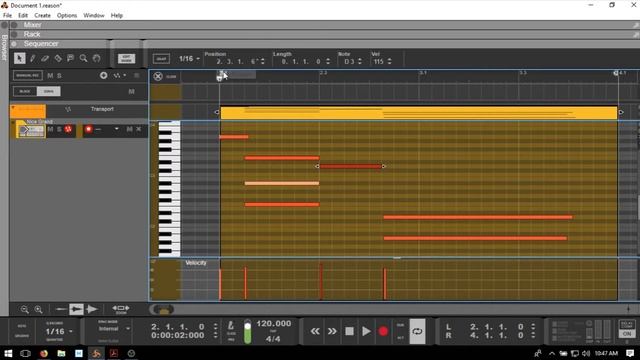Select the Pencil tool
Screen dimensions: 640x360
(x=33, y=58)
